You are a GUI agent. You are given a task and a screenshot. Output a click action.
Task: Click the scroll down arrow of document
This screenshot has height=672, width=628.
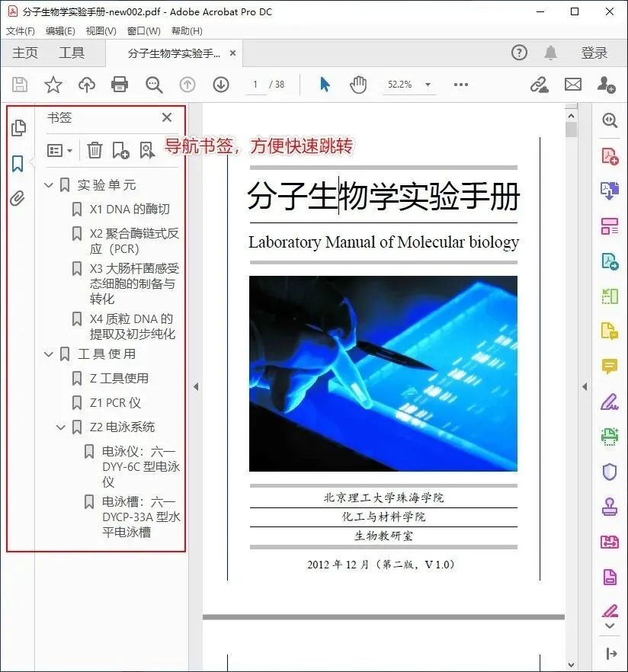coord(571,664)
